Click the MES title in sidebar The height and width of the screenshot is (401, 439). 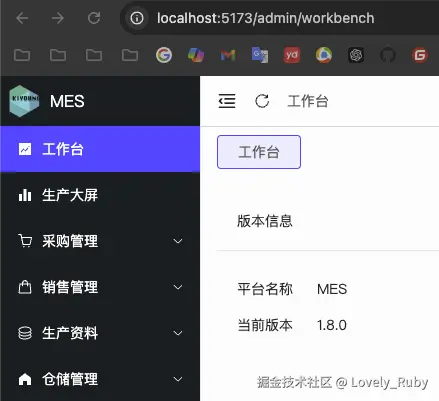click(67, 101)
